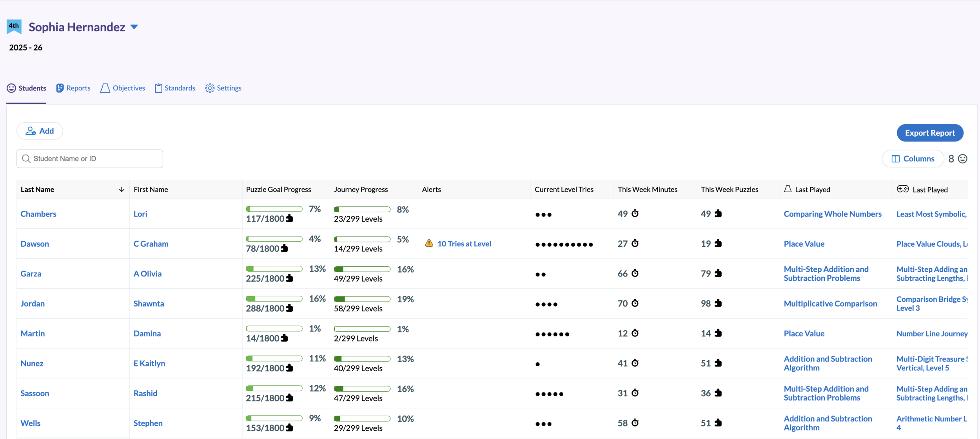Click the Export Report button
This screenshot has width=980, height=439.
point(929,133)
